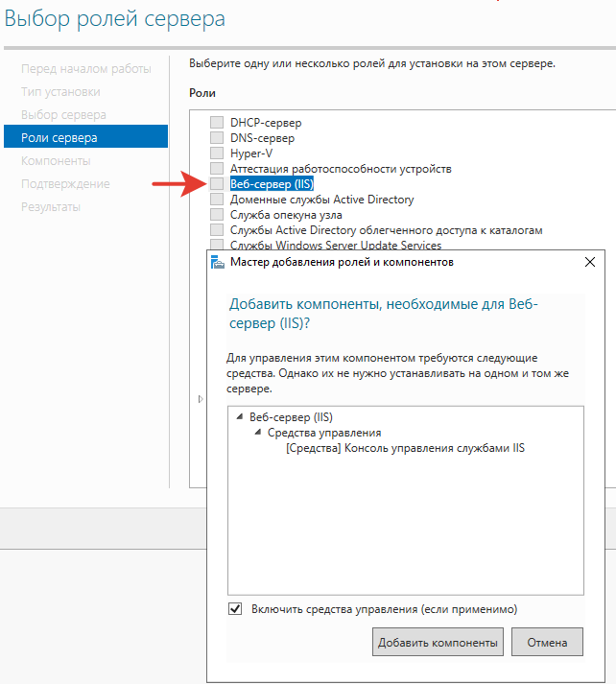This screenshot has width=616, height=684.
Task: Open the Перед началом работы step
Action: (86, 69)
